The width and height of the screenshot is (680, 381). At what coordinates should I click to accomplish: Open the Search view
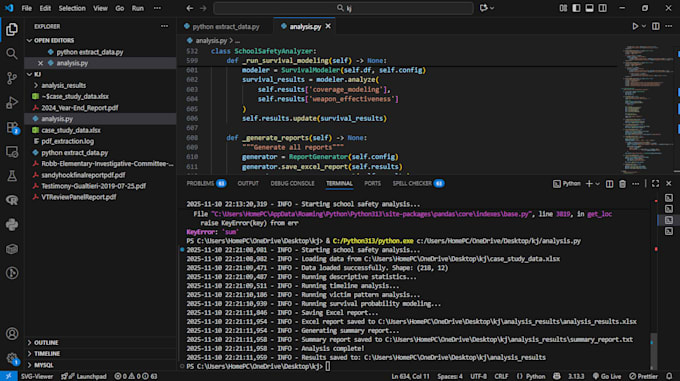[x=12, y=54]
